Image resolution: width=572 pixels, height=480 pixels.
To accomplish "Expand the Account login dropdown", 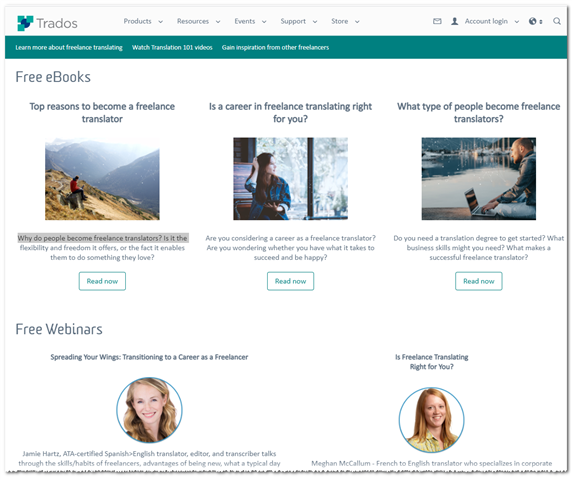I will point(491,22).
